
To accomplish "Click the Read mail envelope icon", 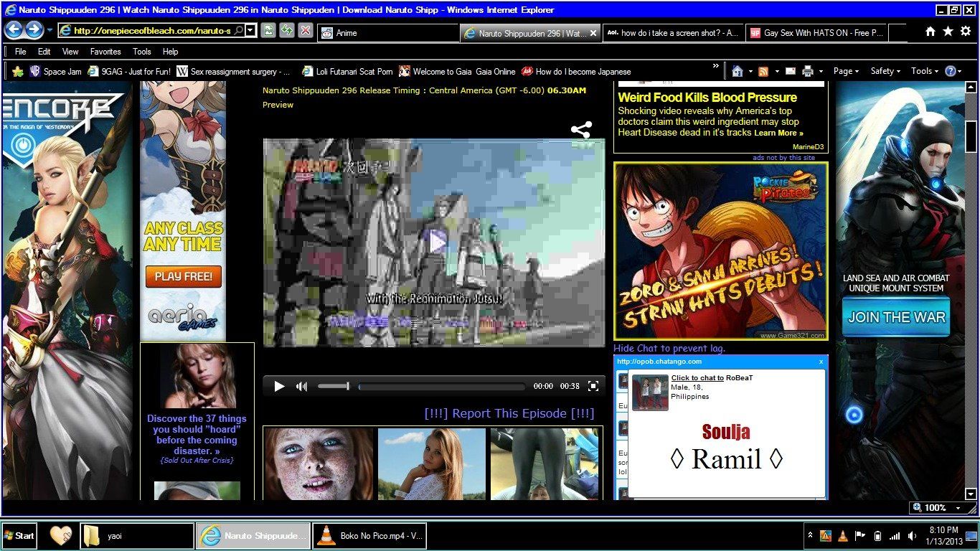I will click(x=790, y=71).
